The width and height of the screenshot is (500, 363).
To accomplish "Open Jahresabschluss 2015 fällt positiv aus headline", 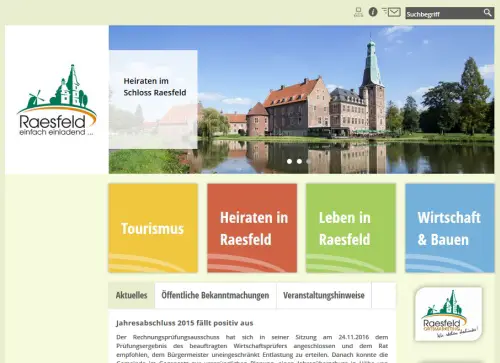I will click(185, 323).
